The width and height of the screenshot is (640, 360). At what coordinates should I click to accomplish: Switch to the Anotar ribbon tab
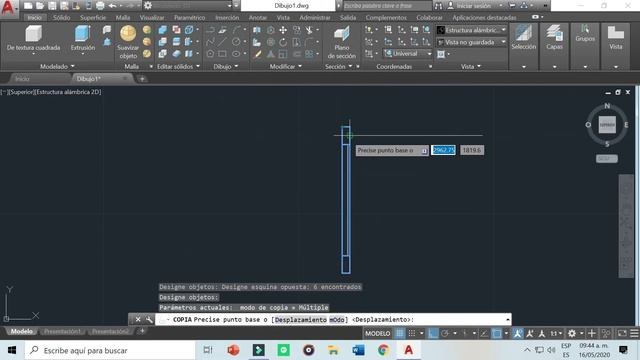click(258, 18)
